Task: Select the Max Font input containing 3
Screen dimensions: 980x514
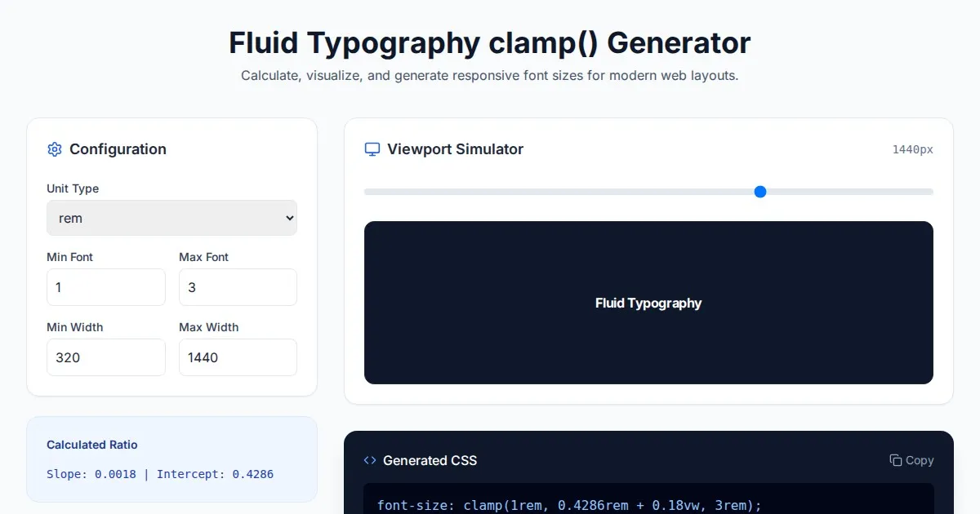Action: point(238,287)
